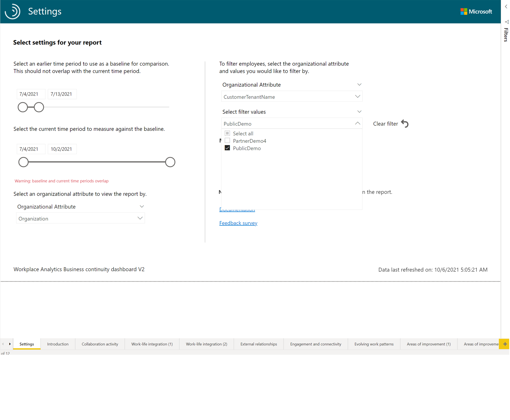The height and width of the screenshot is (420, 510).
Task: Click the Clear filter undo arrow icon
Action: (x=405, y=124)
